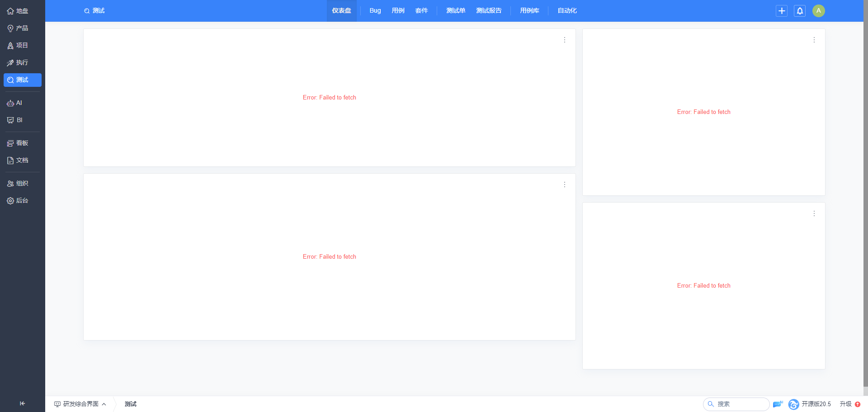This screenshot has width=868, height=412.
Task: Open top-right block options menu
Action: pyautogui.click(x=814, y=40)
